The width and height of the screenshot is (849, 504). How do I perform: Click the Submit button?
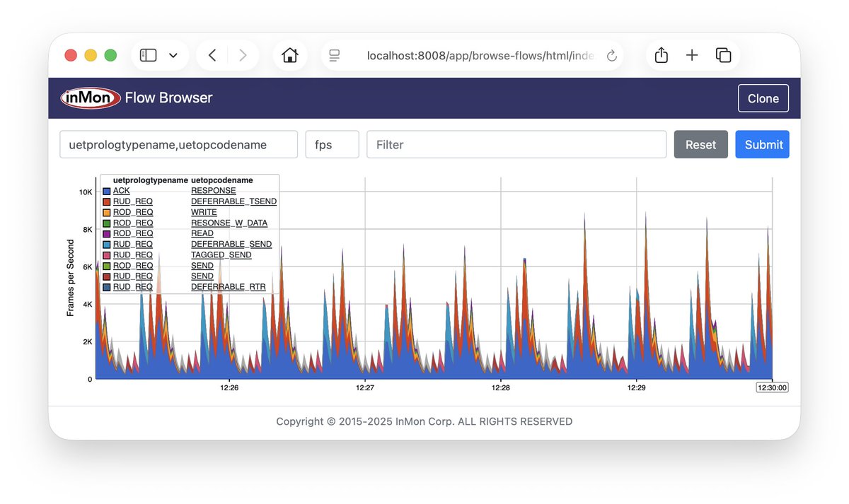point(762,144)
